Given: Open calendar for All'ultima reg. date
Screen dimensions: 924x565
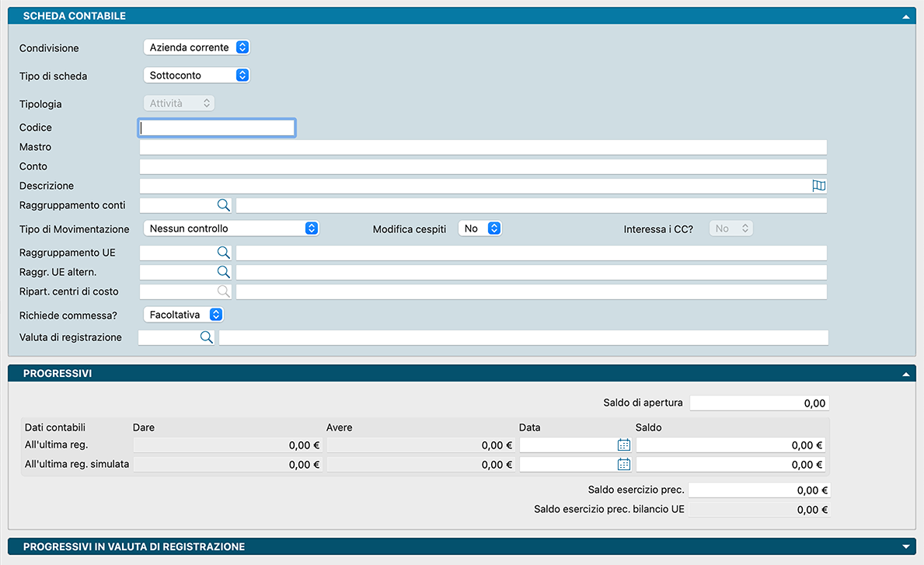Looking at the screenshot, I should (623, 445).
